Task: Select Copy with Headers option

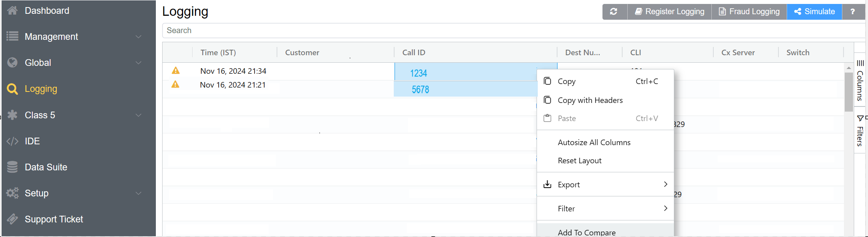Action: click(x=590, y=100)
